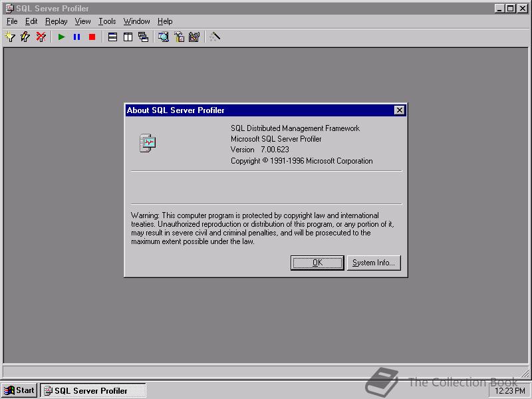Screen dimensions: 532x399
Task: Maximize the SQL Server Profiler window
Action: click(x=510, y=9)
